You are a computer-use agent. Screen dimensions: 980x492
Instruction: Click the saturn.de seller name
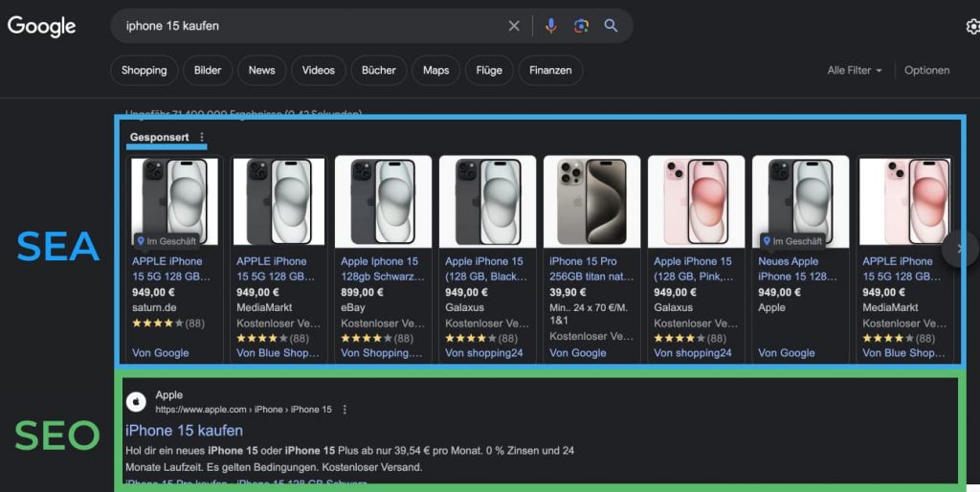coord(154,307)
